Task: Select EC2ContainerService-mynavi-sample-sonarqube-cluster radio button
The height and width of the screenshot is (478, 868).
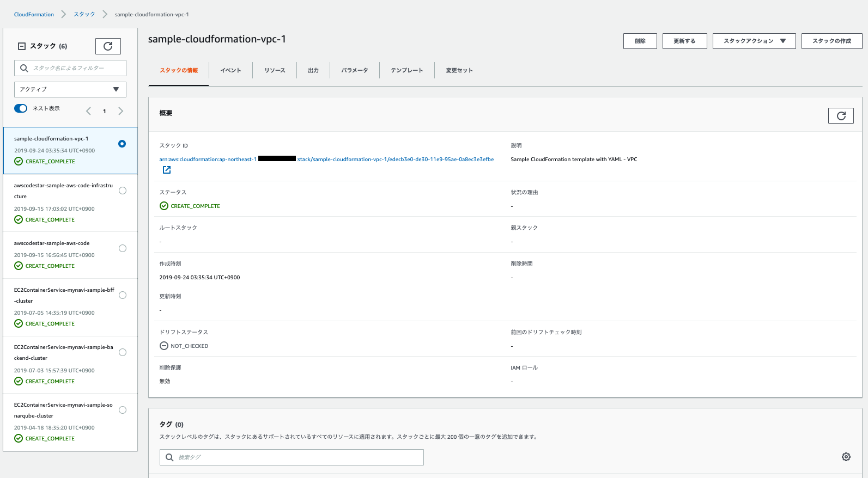Action: pyautogui.click(x=123, y=410)
